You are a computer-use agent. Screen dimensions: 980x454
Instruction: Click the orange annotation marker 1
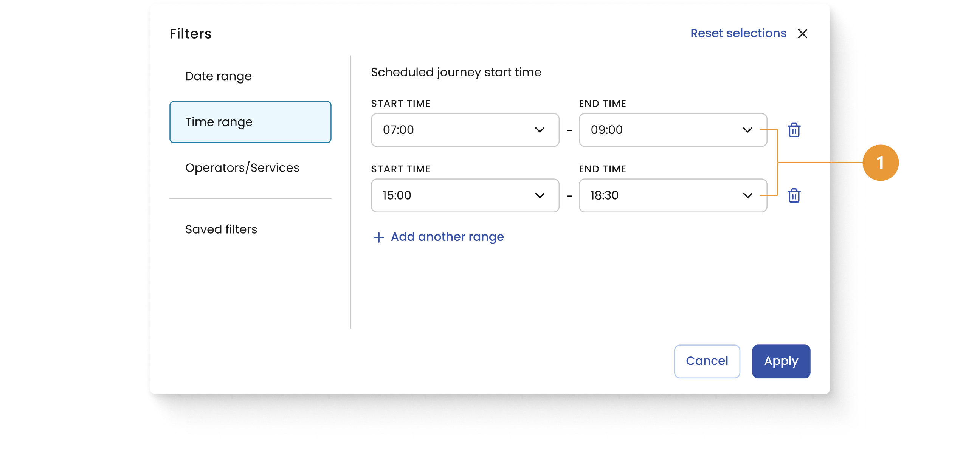[880, 163]
